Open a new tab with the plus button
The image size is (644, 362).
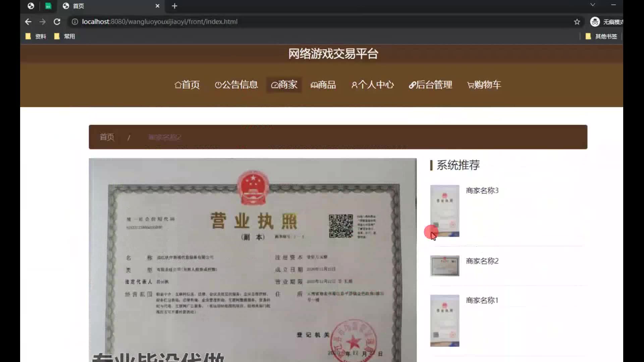click(174, 6)
